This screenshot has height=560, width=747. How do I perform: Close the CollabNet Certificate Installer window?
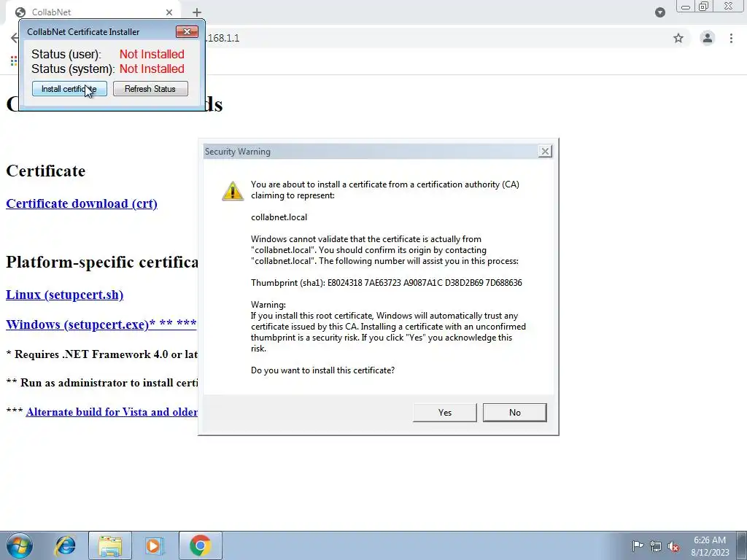[187, 31]
